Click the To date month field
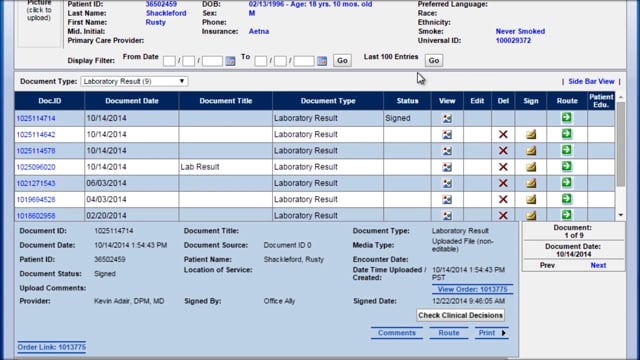Screen dimensions: 640x360 [x=260, y=61]
